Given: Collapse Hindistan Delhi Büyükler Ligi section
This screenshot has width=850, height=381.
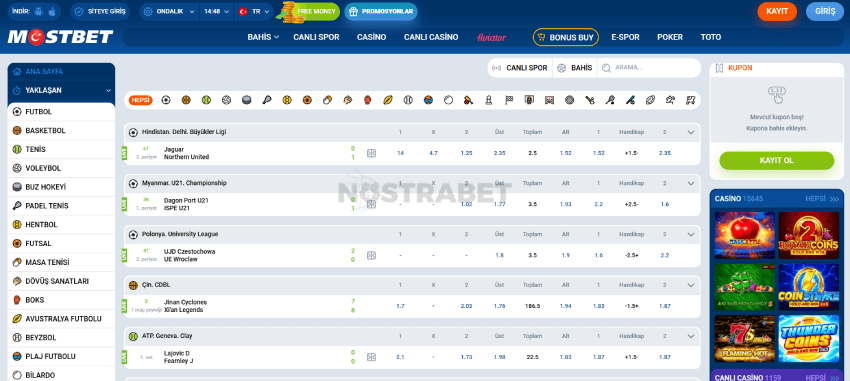Looking at the screenshot, I should coord(691,132).
